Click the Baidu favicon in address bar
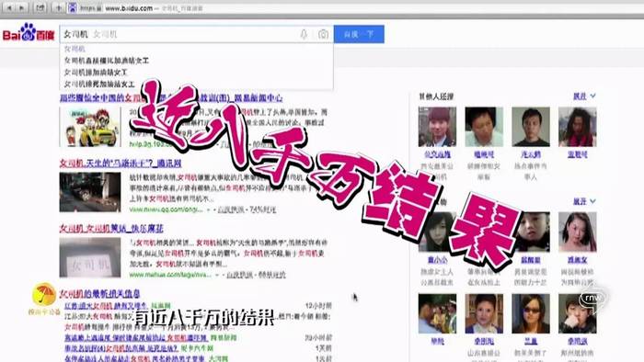 (73, 7)
